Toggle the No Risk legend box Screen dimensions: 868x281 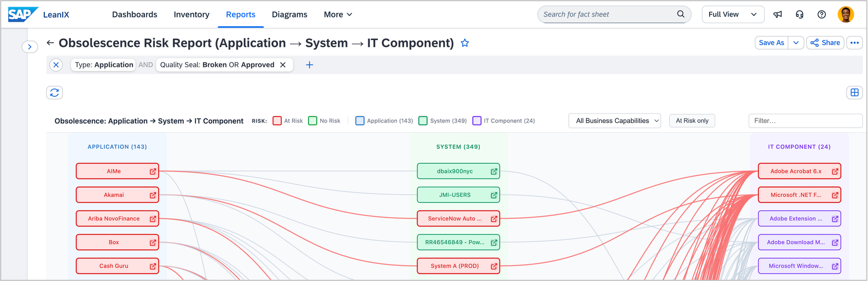coord(313,120)
